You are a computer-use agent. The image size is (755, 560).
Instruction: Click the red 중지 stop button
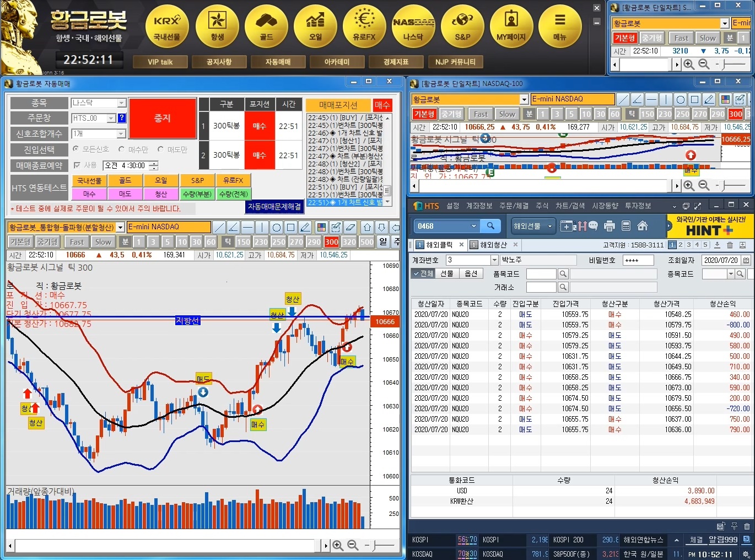[163, 118]
